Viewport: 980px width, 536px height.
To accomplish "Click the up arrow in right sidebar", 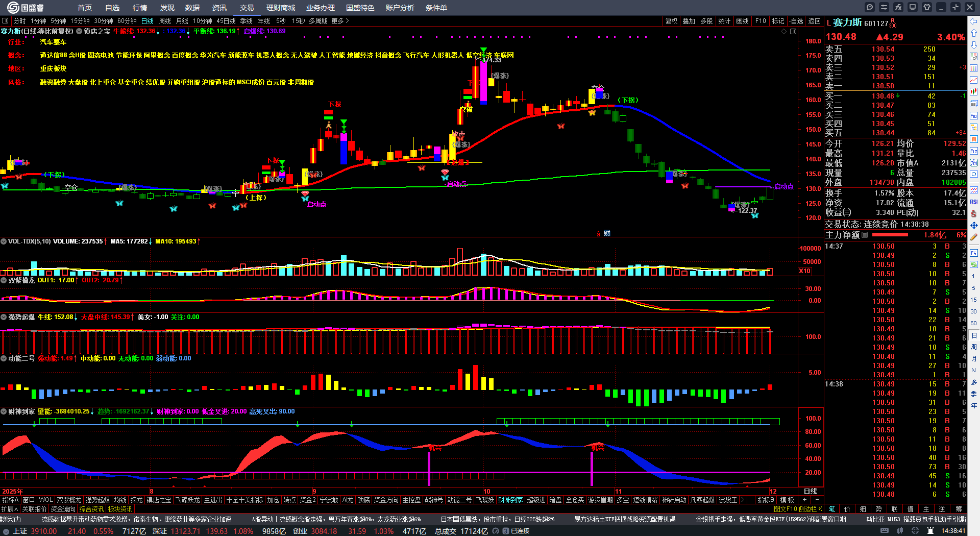I will point(974,33).
